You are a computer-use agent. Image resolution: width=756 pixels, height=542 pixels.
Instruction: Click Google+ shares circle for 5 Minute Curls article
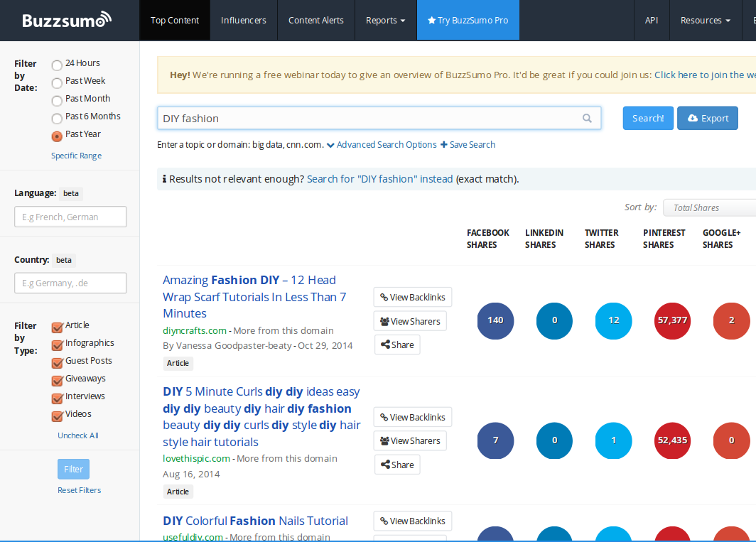click(731, 440)
